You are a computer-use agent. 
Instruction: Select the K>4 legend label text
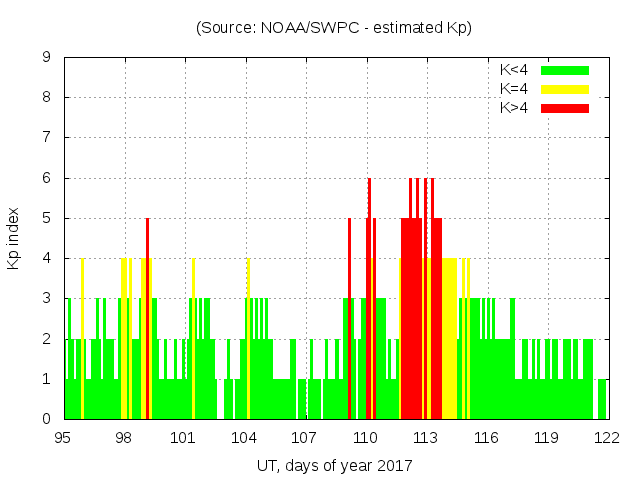516,107
